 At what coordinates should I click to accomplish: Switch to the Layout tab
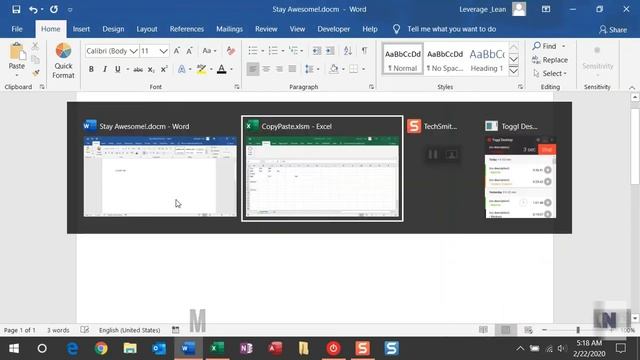[x=147, y=29]
